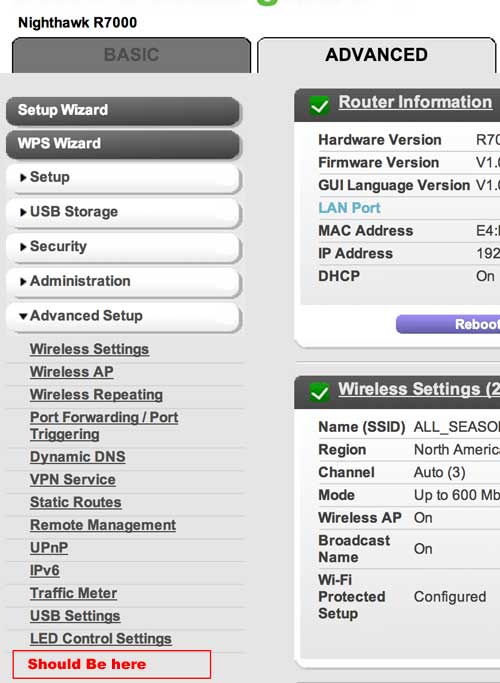Expand the USB Storage section
Screen dimensions: 500x683
123,212
